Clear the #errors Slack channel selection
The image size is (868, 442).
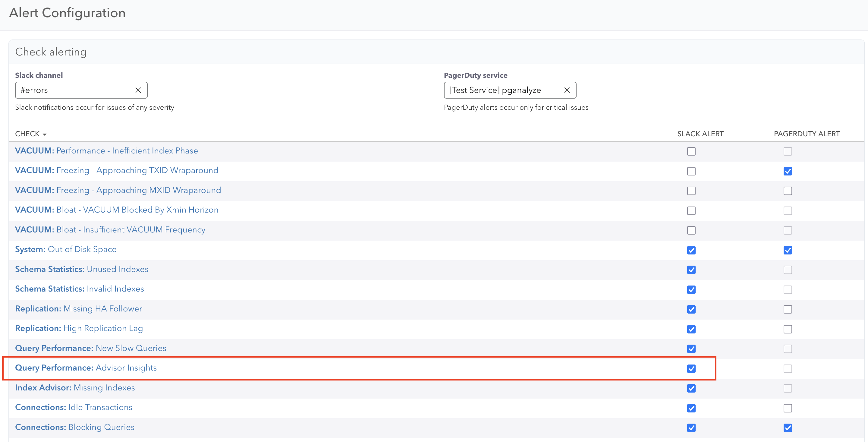(x=138, y=90)
